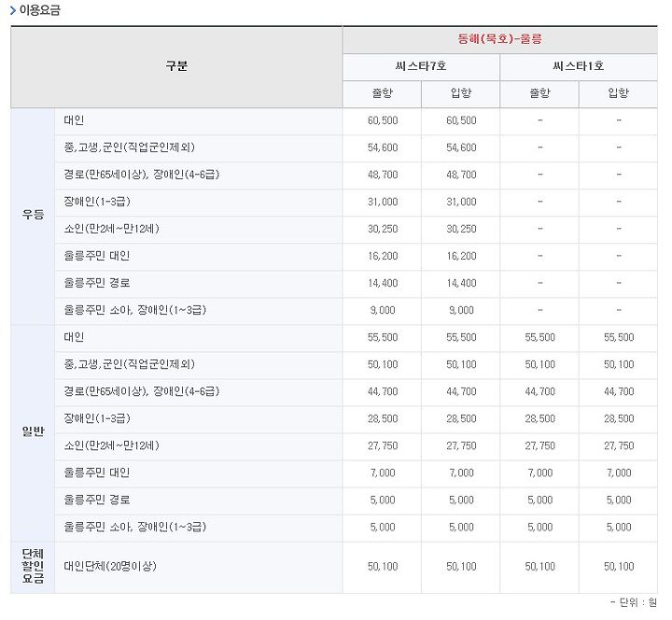
Task: Click 대인단체 50,100 fare under 씨스타1호 입항
Action: point(619,567)
